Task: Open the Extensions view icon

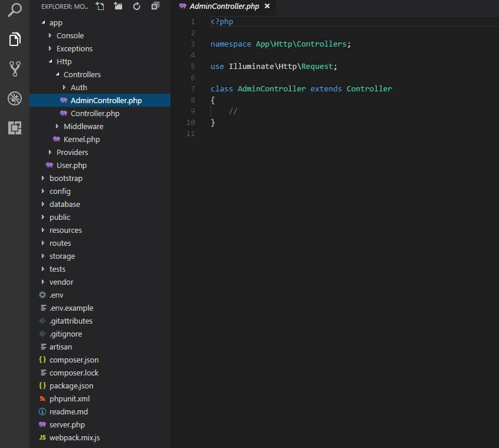Action: (x=15, y=128)
